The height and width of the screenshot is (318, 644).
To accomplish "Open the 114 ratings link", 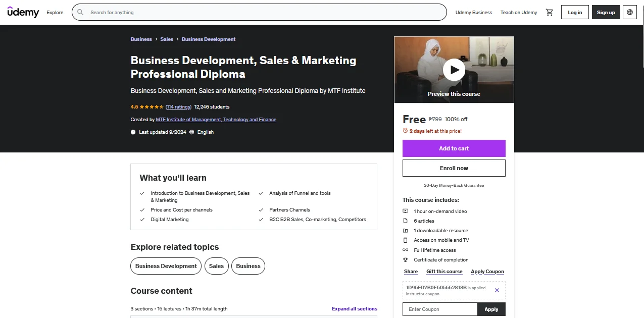I will tap(179, 107).
